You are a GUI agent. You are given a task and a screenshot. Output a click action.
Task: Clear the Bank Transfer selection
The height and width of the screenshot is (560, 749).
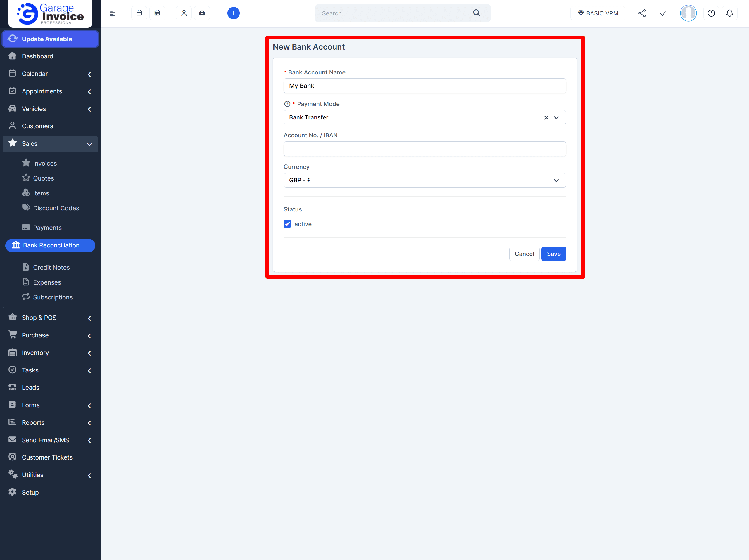click(546, 118)
